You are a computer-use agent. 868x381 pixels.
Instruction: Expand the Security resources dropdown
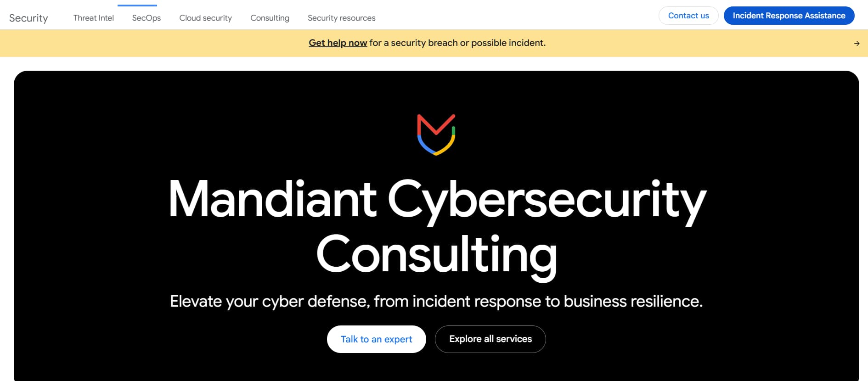(341, 17)
